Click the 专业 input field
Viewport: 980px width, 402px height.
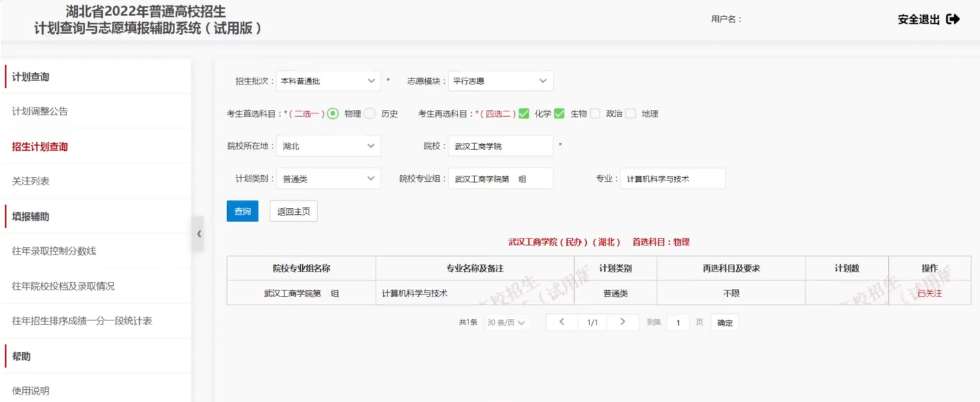[672, 179]
